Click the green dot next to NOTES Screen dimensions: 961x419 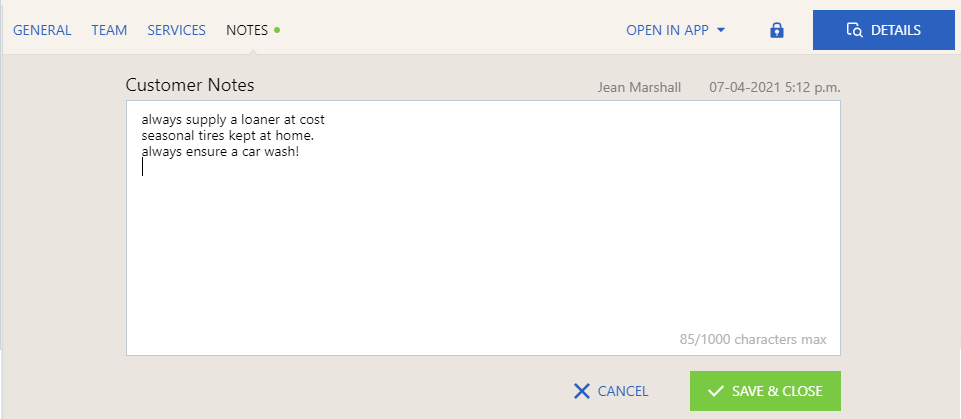coord(277,30)
